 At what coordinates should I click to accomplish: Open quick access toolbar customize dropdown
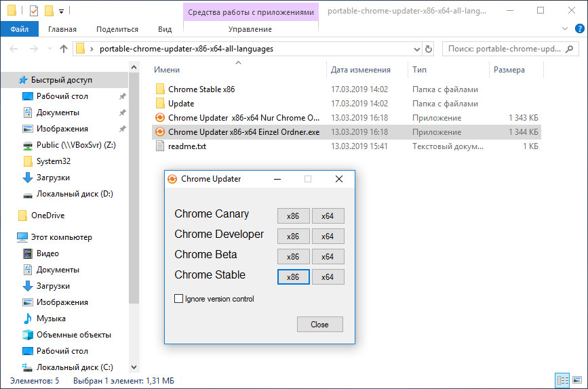pyautogui.click(x=61, y=12)
